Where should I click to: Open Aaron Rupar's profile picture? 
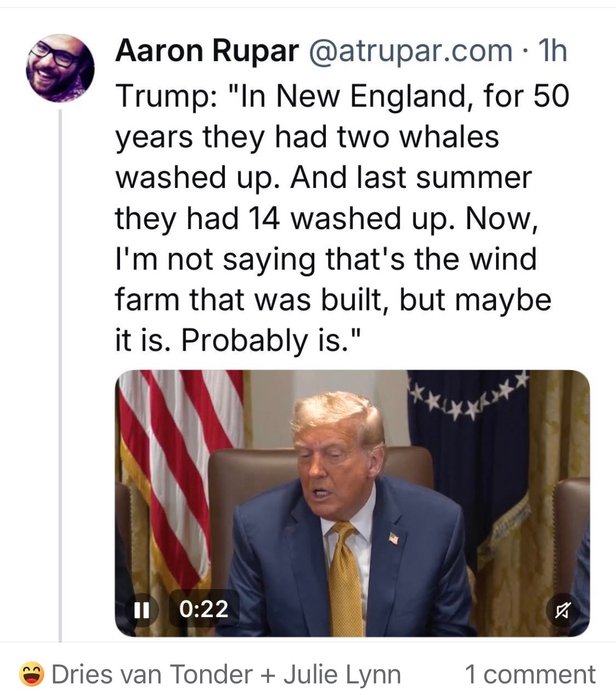pos(60,68)
